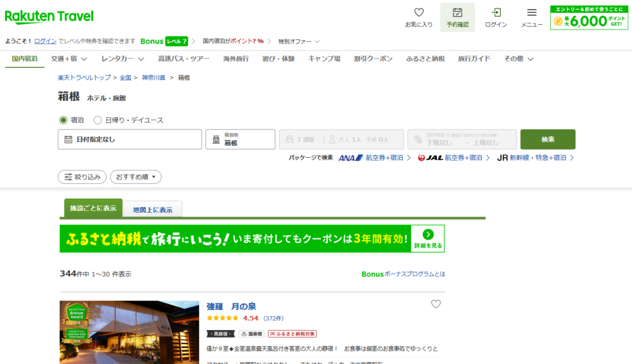
Task: Open the 強羅 月の泉 hotel thumbnail
Action: click(129, 332)
